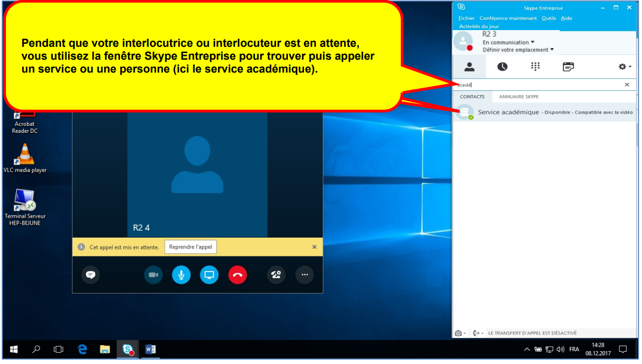
Task: Click the R2 3 profile picture
Action: click(463, 41)
